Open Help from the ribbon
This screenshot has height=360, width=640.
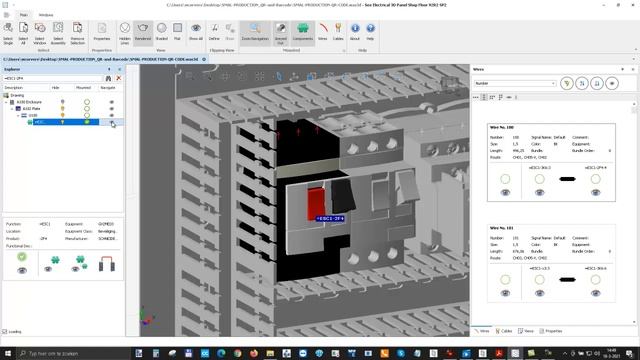pos(370,32)
